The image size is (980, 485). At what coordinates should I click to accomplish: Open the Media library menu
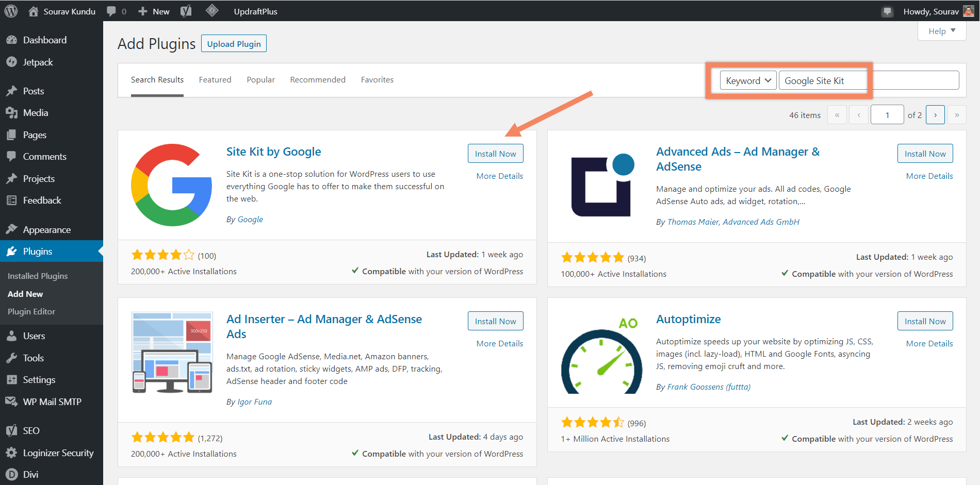36,112
